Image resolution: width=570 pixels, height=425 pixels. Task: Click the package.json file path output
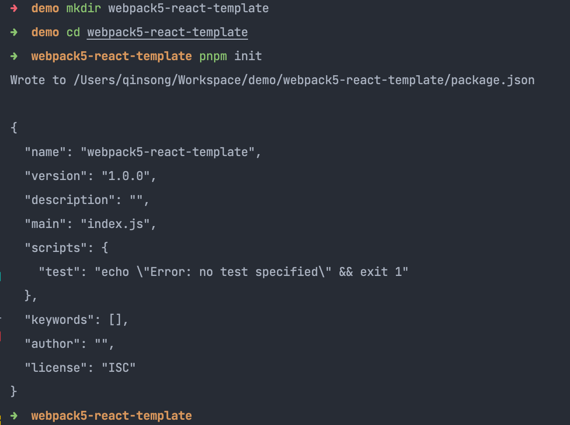[x=304, y=80]
